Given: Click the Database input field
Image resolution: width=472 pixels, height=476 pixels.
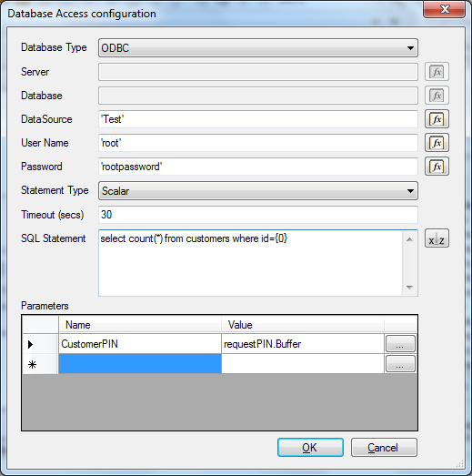Looking at the screenshot, I should tap(258, 96).
